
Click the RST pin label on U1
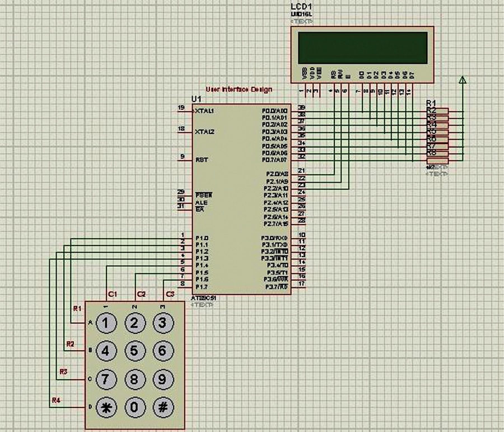coord(202,160)
